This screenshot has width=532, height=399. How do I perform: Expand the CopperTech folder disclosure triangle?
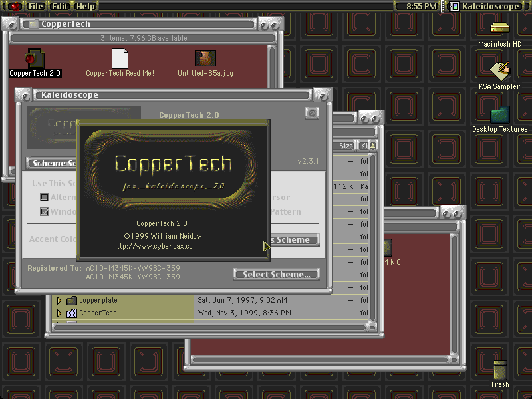(59, 313)
